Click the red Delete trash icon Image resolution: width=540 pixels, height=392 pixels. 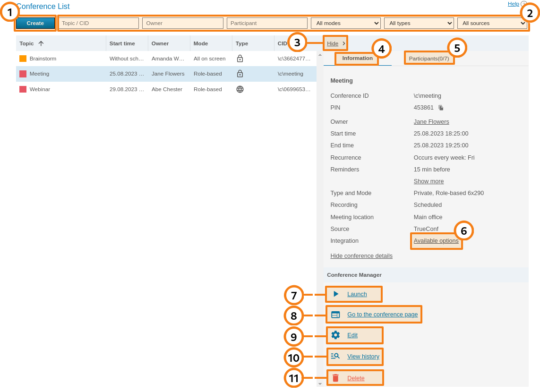(336, 378)
